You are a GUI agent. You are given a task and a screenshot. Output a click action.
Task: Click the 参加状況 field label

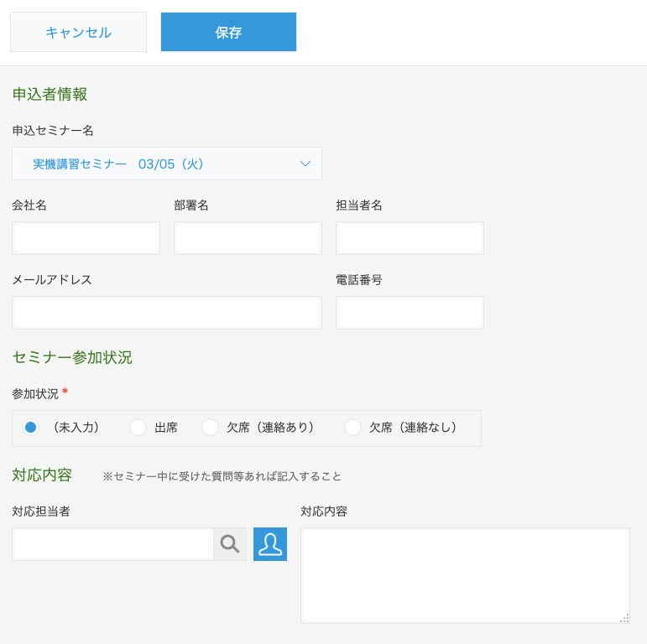(x=35, y=394)
